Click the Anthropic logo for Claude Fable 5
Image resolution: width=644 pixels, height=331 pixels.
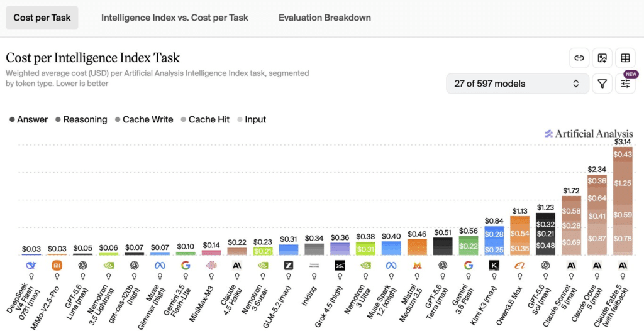coord(623,266)
